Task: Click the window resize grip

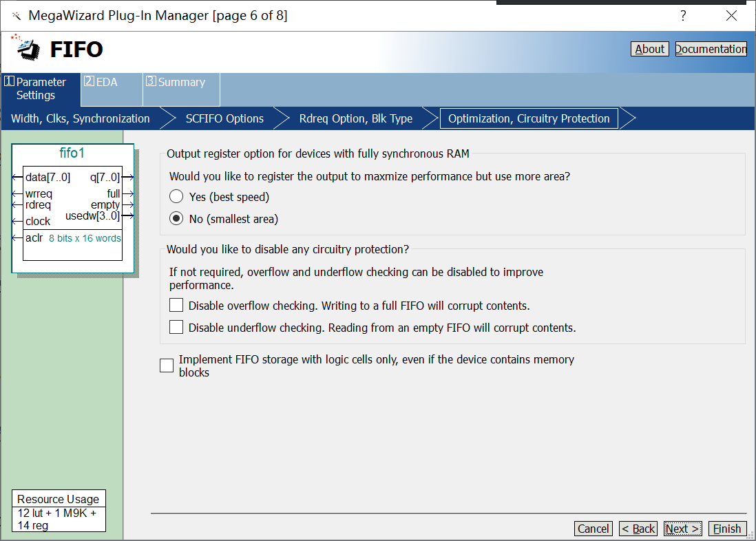Action: point(750,535)
